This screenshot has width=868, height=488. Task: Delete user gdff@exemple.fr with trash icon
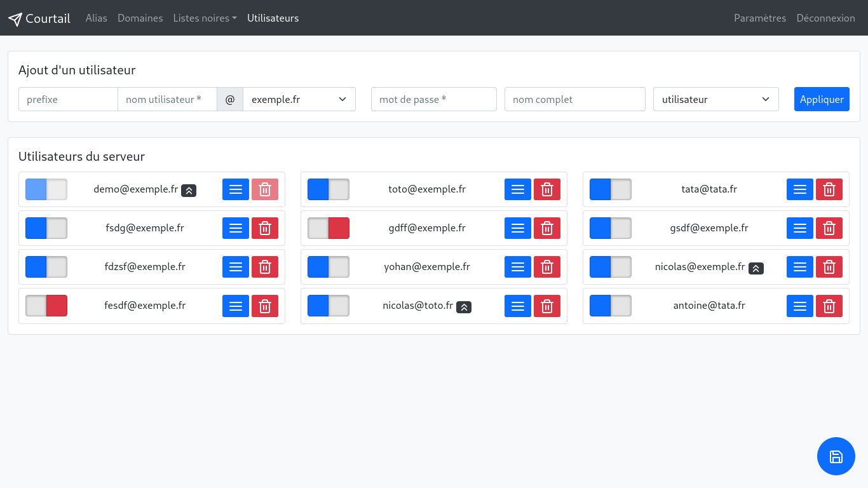[x=547, y=228]
